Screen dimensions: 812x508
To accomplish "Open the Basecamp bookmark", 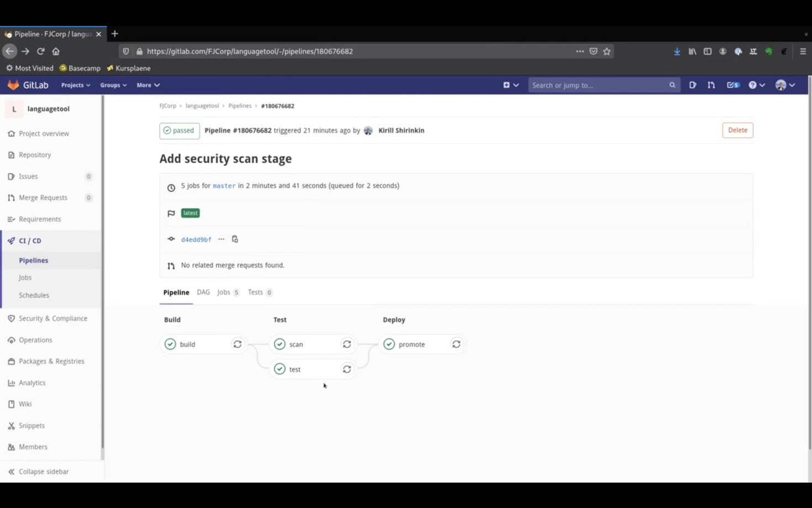I will point(80,68).
